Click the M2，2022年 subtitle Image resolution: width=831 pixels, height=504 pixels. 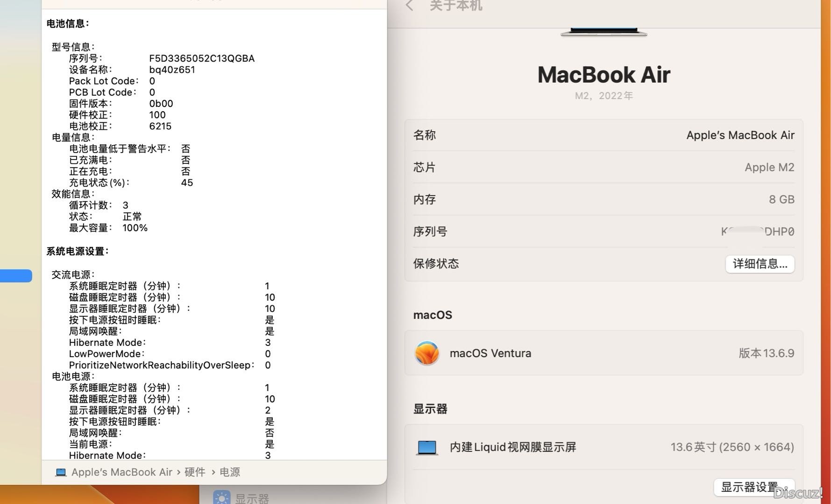[604, 96]
